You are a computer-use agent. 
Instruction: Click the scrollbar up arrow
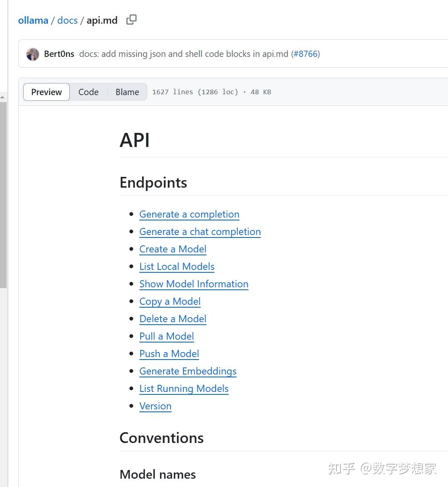click(3, 97)
